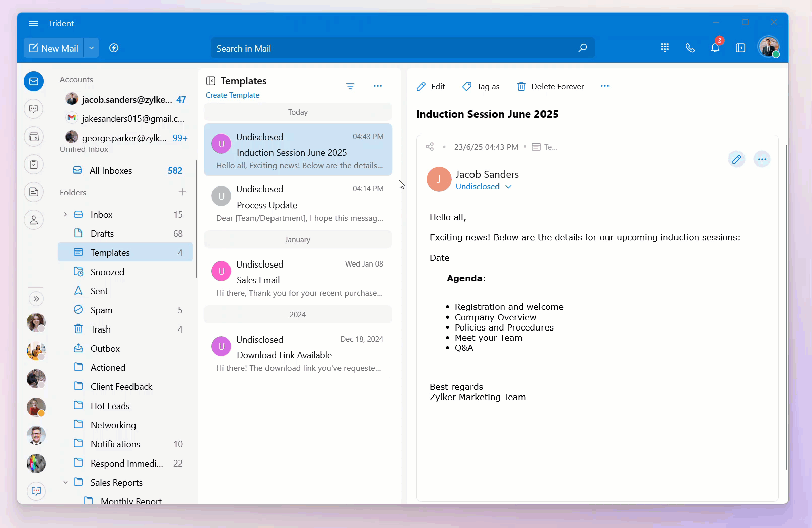Open the Client Feedback folder
The height and width of the screenshot is (528, 812).
[126, 386]
